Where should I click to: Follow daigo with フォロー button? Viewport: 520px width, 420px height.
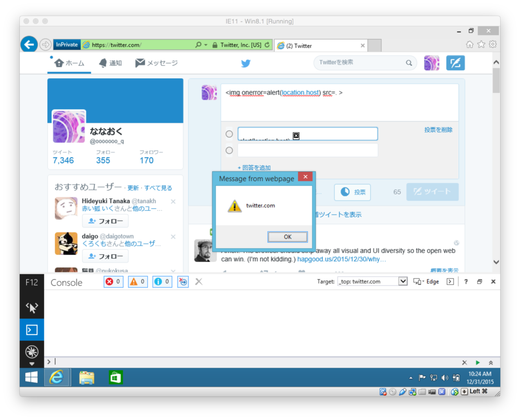pyautogui.click(x=106, y=256)
